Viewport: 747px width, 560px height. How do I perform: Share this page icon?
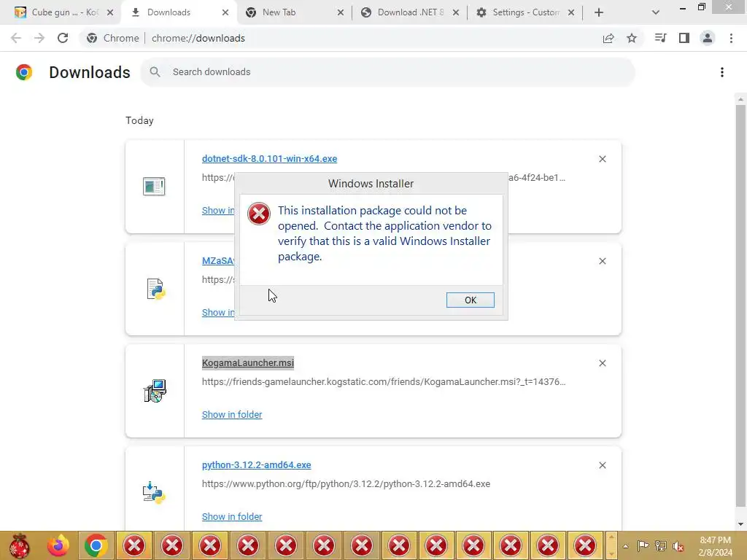[608, 38]
